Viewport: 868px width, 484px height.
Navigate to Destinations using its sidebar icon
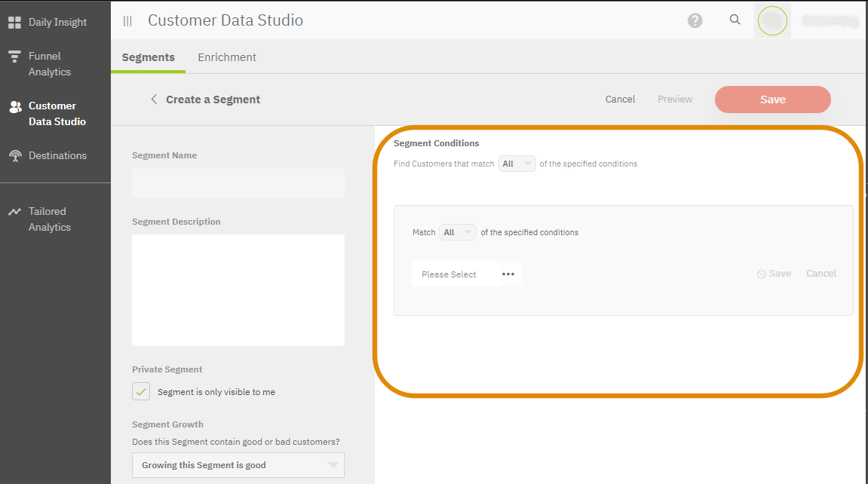tap(15, 155)
